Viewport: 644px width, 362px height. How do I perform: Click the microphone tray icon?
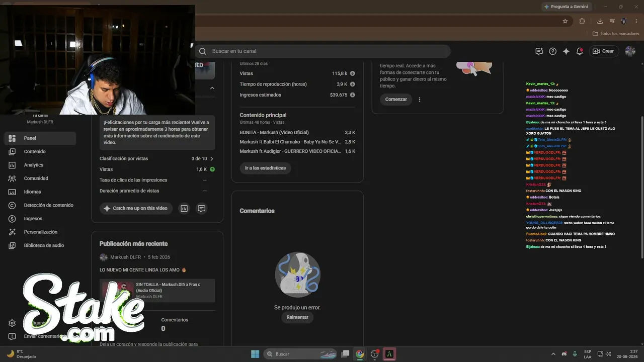[x=575, y=354]
